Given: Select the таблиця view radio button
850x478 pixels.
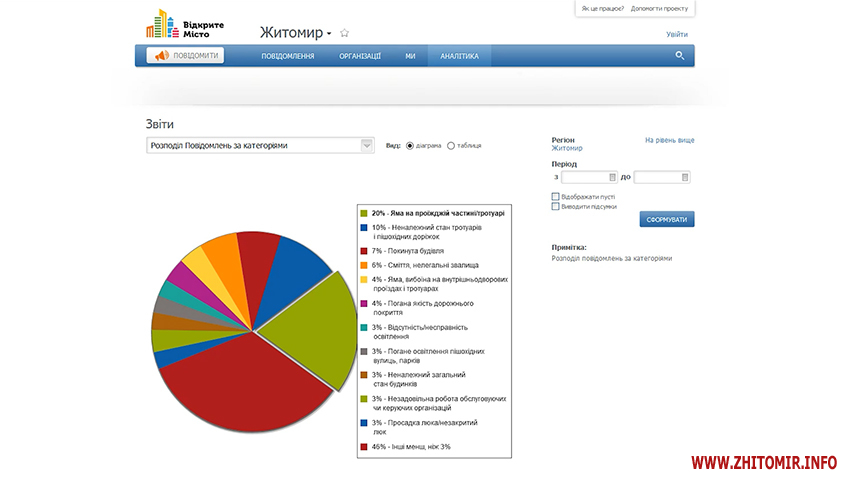Looking at the screenshot, I should (x=451, y=146).
